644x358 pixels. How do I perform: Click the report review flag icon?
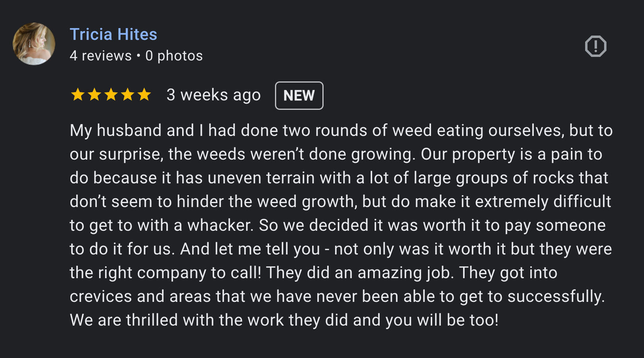595,46
